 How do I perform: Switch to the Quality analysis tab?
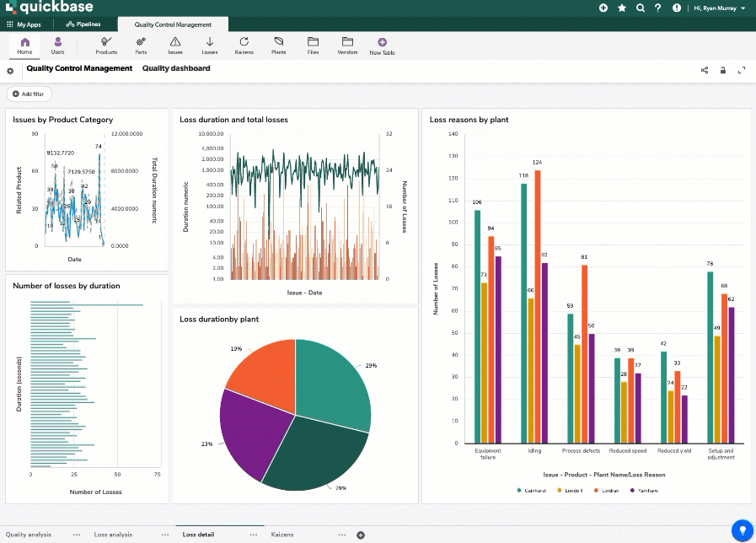click(29, 535)
